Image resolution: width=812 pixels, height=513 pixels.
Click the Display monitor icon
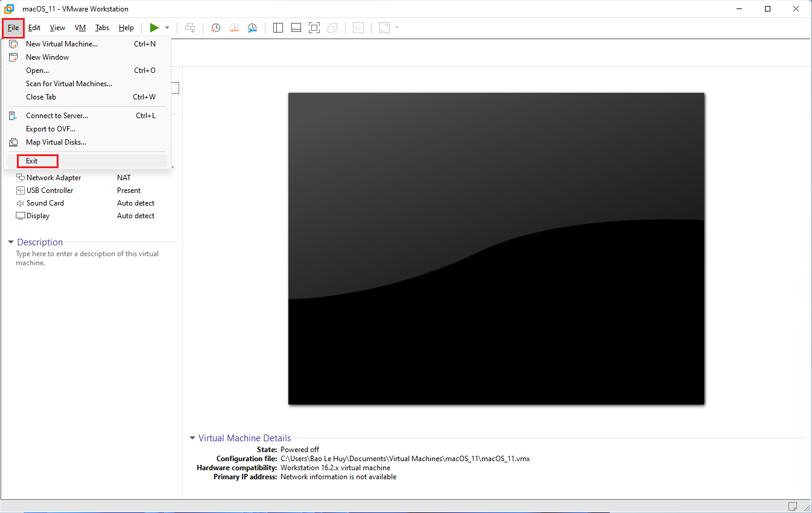pyautogui.click(x=21, y=216)
